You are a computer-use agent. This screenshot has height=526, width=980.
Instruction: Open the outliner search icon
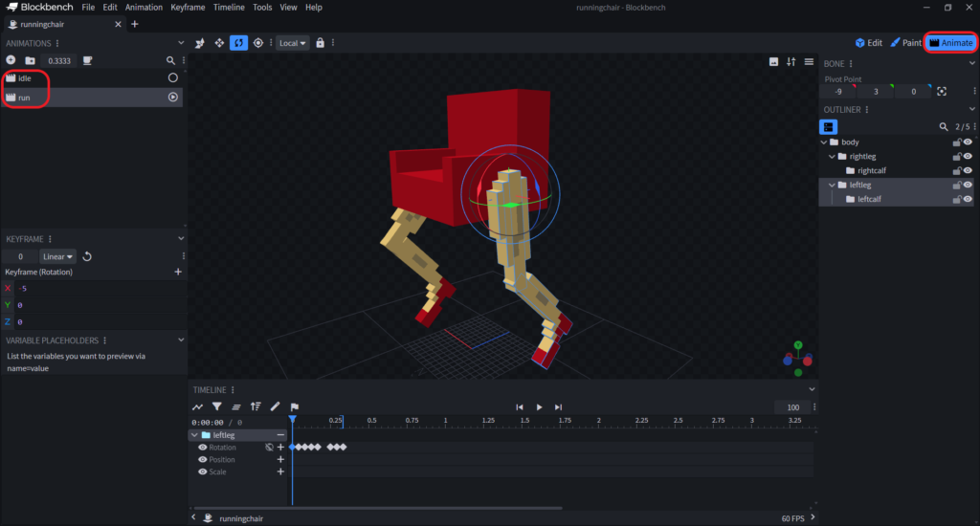(x=943, y=126)
